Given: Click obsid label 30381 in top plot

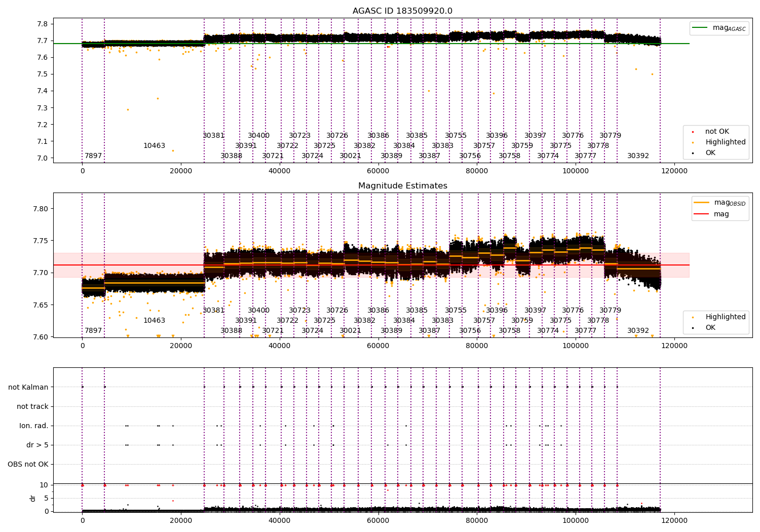Looking at the screenshot, I should [213, 136].
